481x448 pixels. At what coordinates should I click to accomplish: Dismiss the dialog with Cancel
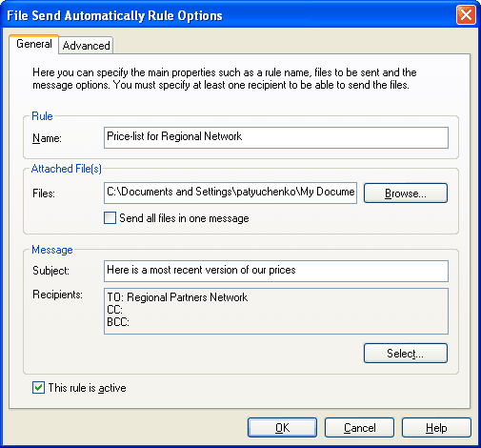click(359, 428)
